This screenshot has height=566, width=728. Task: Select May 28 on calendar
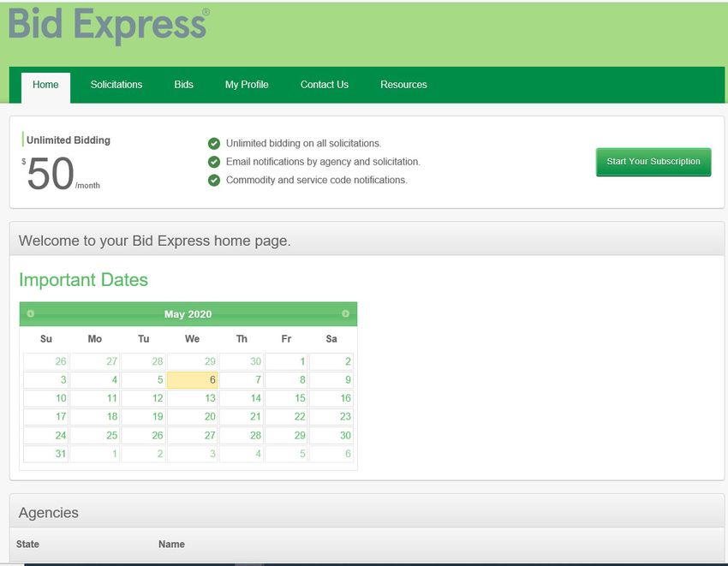click(242, 436)
